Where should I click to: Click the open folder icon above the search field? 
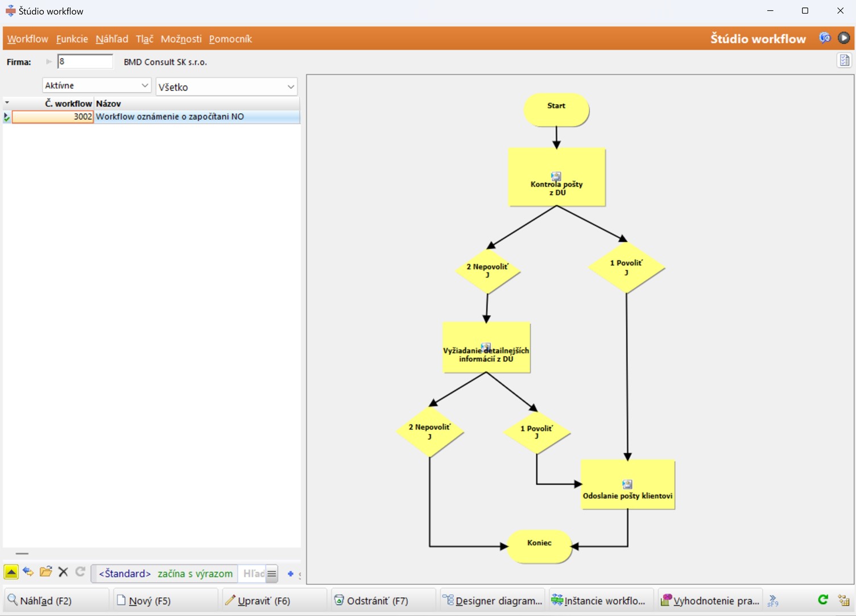coord(46,572)
